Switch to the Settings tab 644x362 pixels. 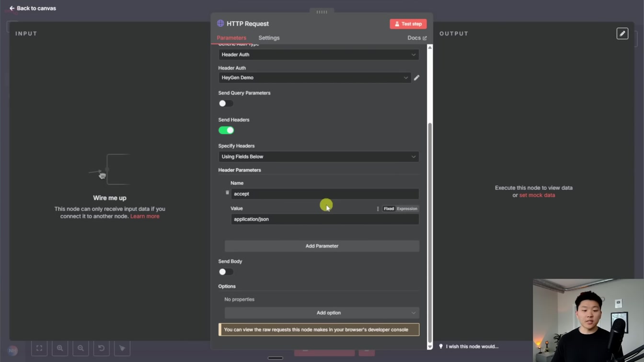tap(269, 38)
